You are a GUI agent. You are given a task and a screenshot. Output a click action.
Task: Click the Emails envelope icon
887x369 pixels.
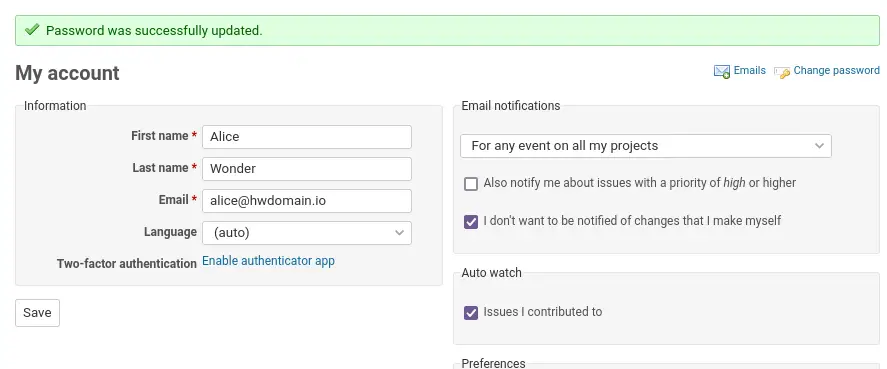[722, 71]
